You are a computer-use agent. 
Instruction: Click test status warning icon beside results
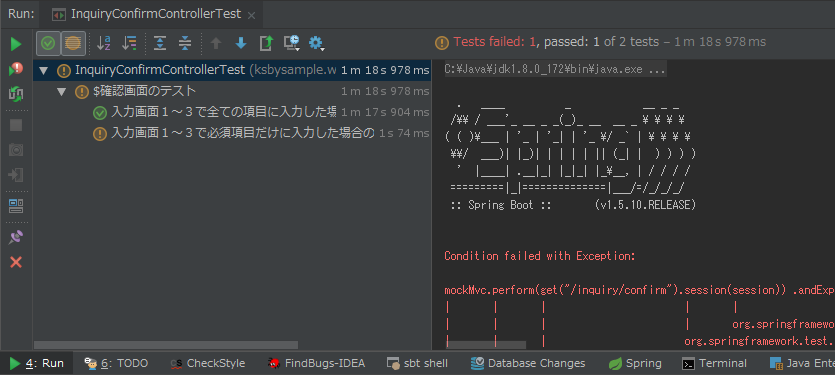coord(442,43)
